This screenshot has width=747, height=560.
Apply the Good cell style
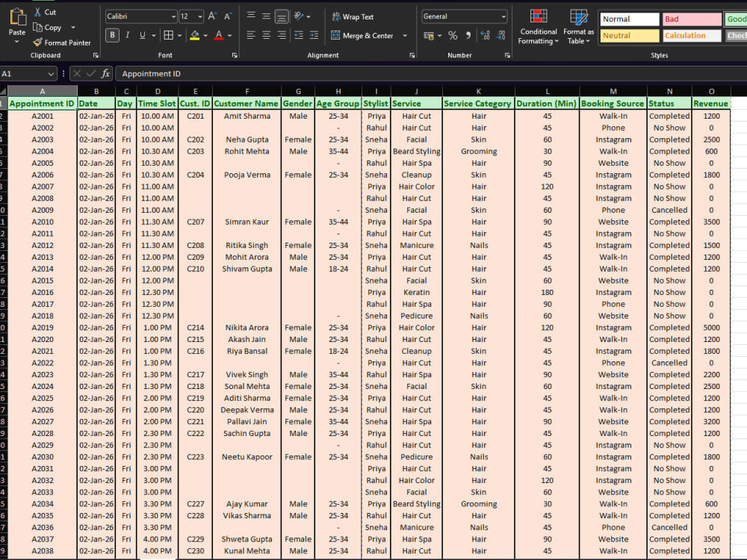(x=736, y=19)
